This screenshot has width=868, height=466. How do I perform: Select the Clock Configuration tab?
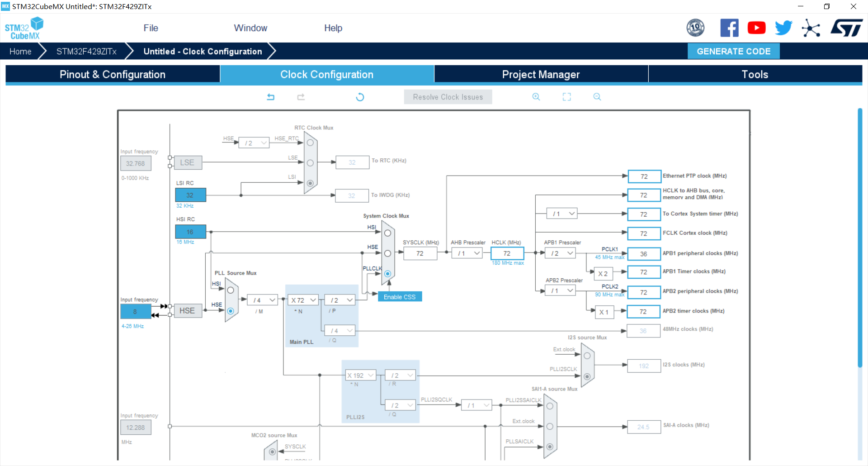[x=327, y=74]
